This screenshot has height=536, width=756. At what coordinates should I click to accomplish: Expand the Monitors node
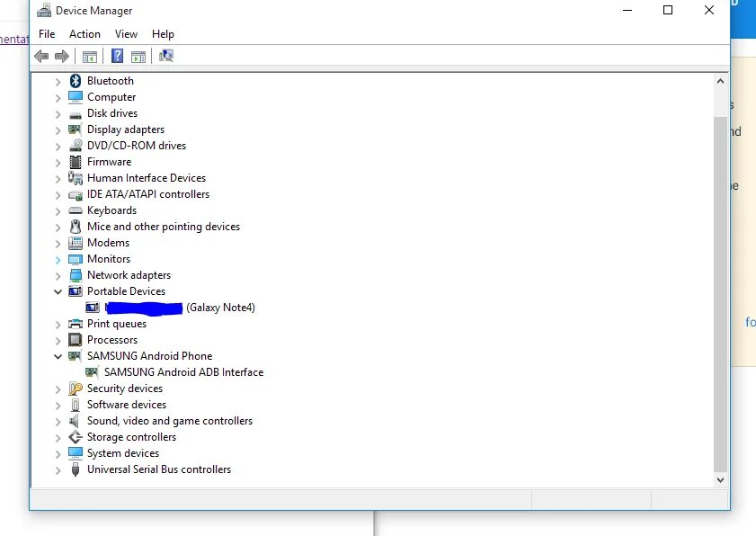click(x=58, y=260)
